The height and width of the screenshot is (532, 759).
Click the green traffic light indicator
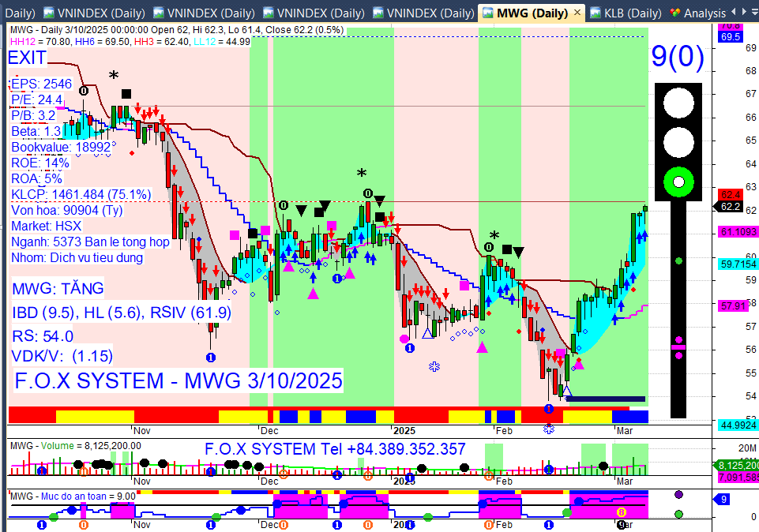pos(678,182)
